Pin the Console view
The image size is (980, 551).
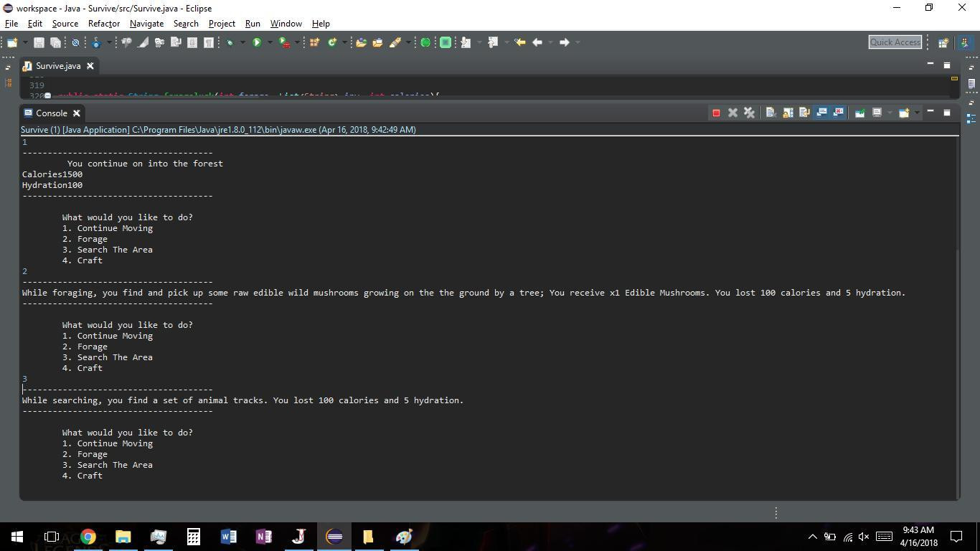tap(859, 113)
